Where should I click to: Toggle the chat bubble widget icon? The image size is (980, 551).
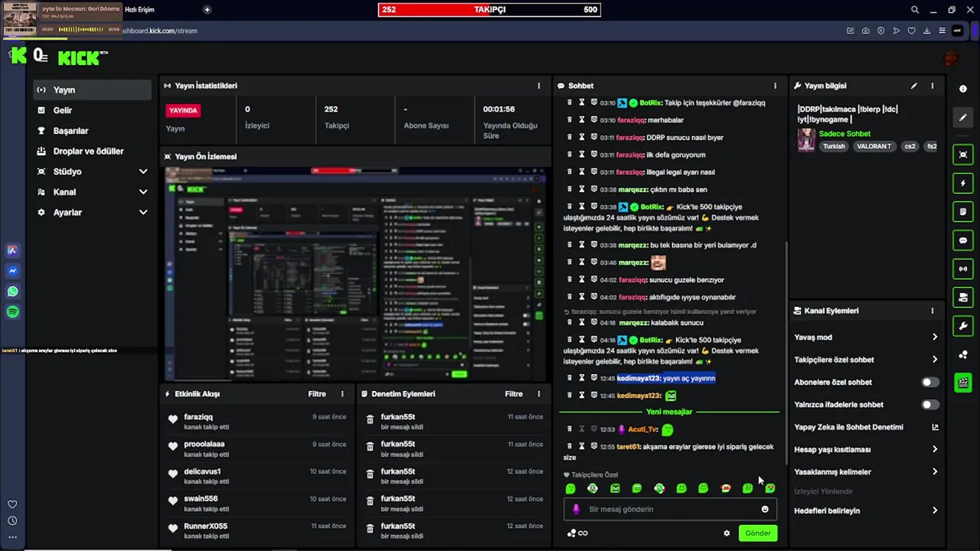(963, 240)
